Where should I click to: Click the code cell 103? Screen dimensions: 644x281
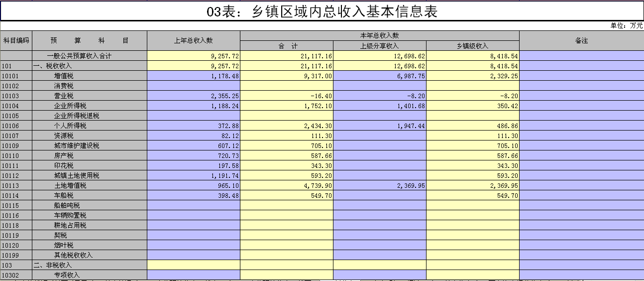[16, 265]
